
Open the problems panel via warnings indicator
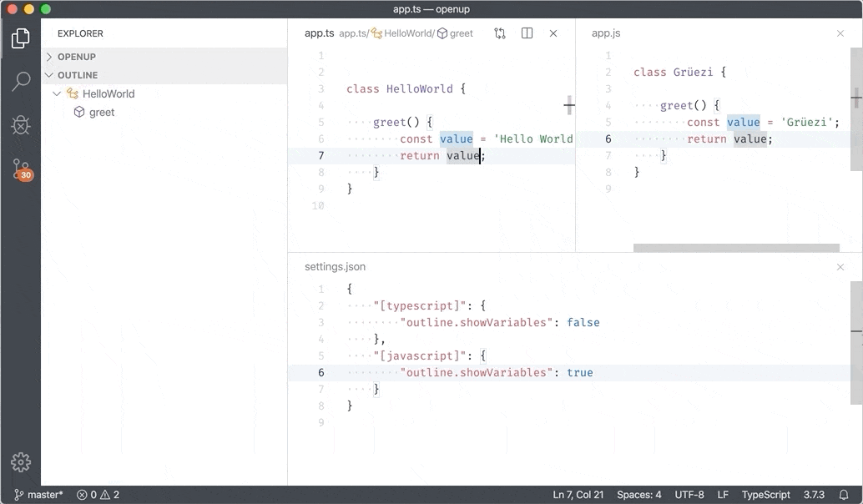(x=99, y=494)
